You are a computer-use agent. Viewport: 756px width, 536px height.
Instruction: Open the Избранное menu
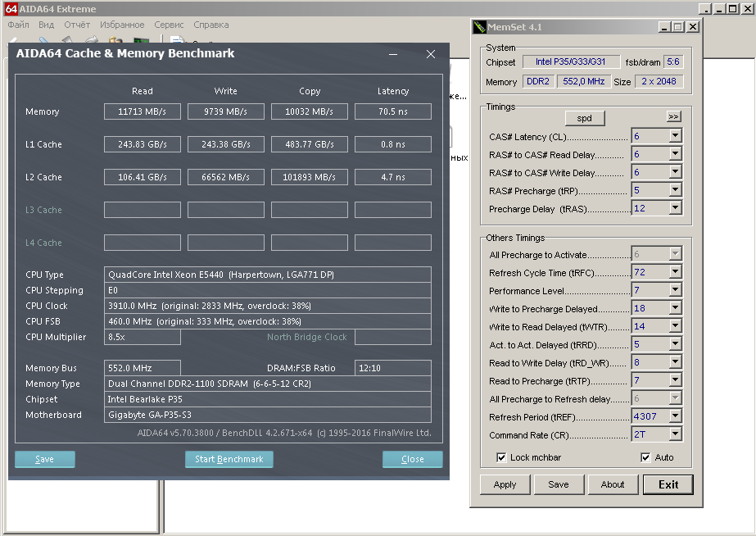click(122, 25)
